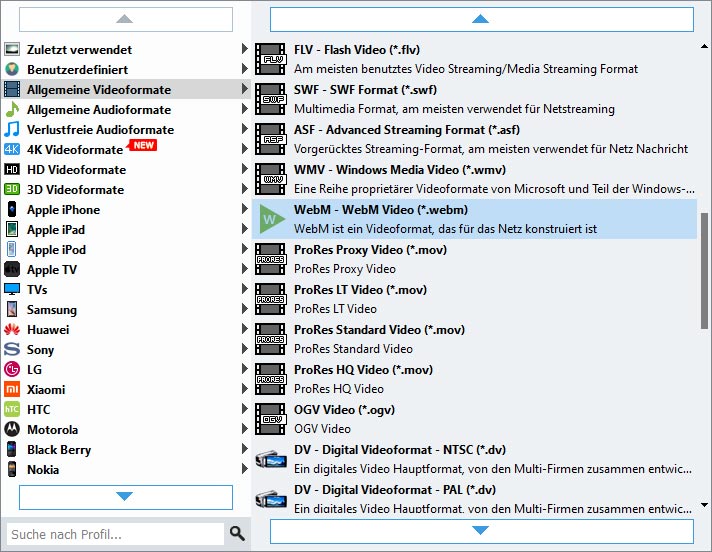712x552 pixels.
Task: Expand the HD Videoformate submenu arrow
Action: pos(245,169)
